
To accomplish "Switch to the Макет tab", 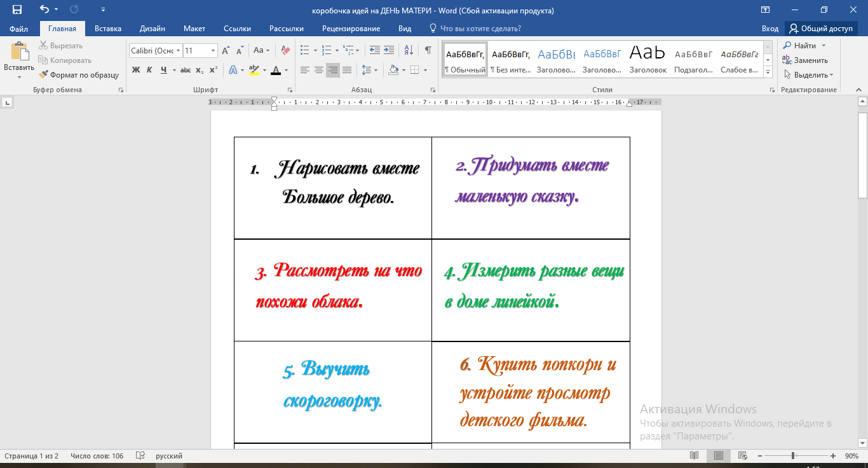I will (194, 29).
